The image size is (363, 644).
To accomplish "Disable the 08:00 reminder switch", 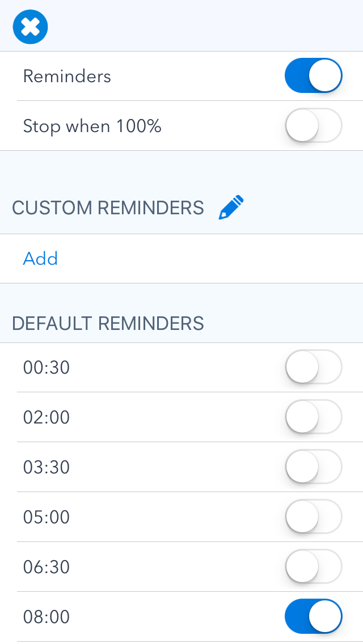I will pos(313,617).
